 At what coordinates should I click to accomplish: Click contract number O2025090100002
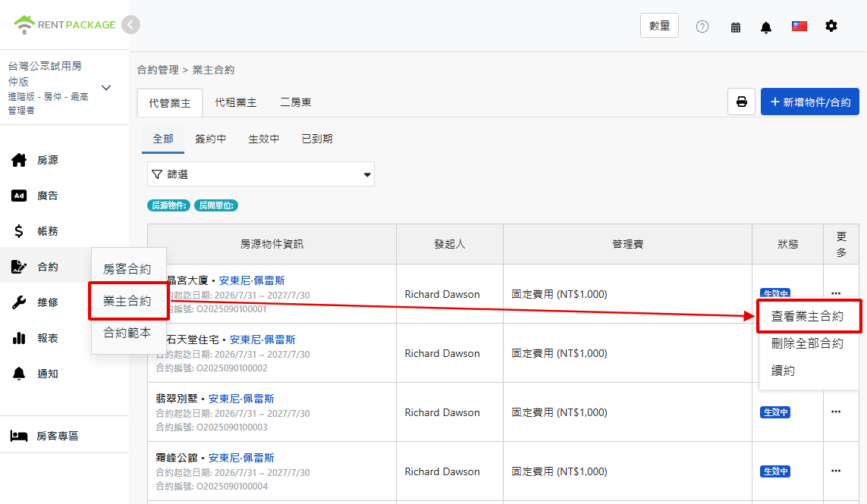[232, 368]
